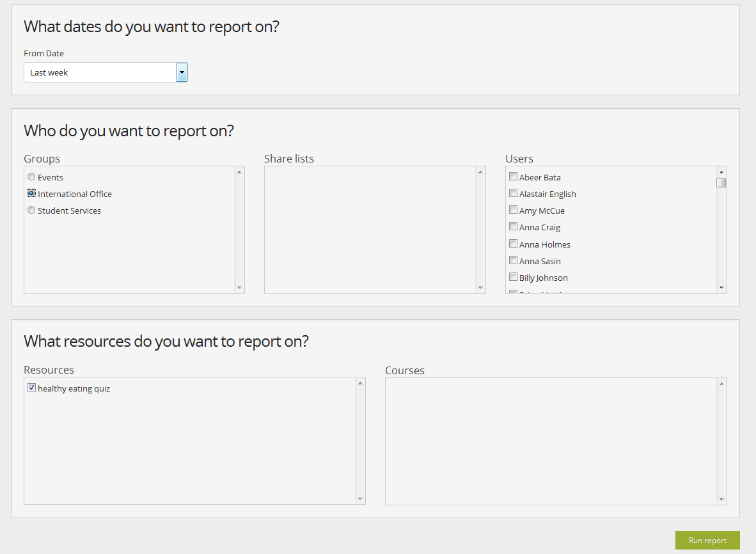Click the Users list scrollbar thumb
The height and width of the screenshot is (554, 756).
[721, 182]
